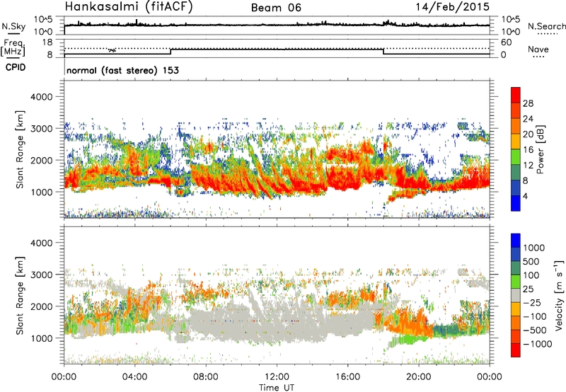This screenshot has height=392, width=566.
Task: Click 'normal (fast stereo) 153' mode text
Action: pyautogui.click(x=122, y=70)
